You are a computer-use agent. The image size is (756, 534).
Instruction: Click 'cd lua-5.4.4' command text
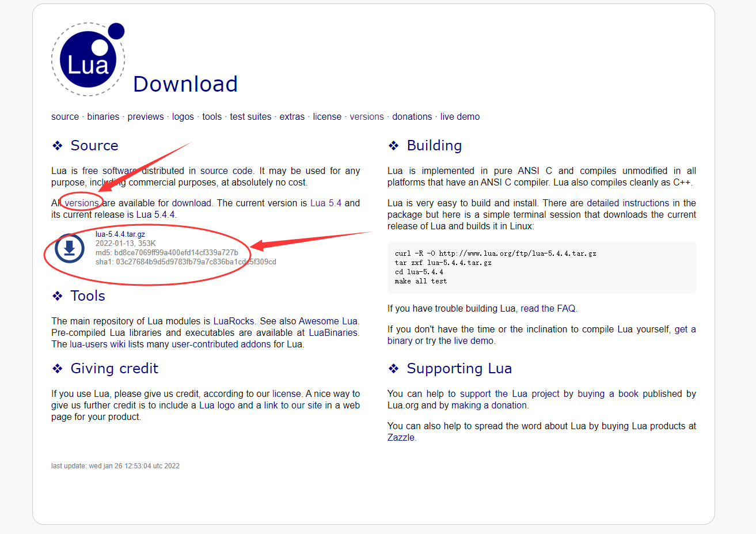[419, 271]
